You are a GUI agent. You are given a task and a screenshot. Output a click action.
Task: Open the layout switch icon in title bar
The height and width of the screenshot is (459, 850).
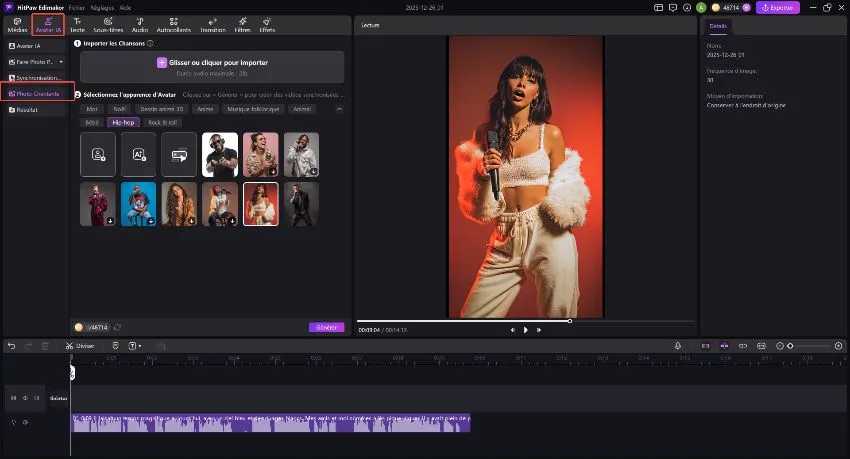click(x=659, y=8)
